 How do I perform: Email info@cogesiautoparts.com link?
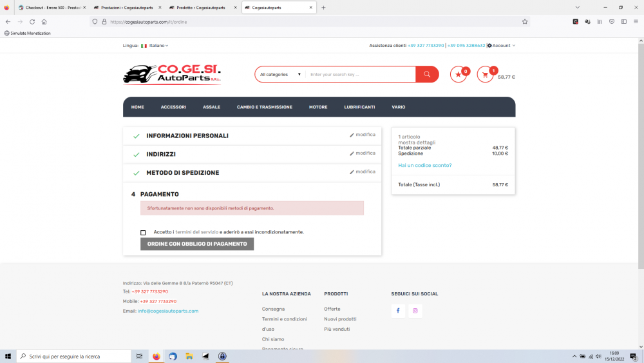click(x=168, y=311)
